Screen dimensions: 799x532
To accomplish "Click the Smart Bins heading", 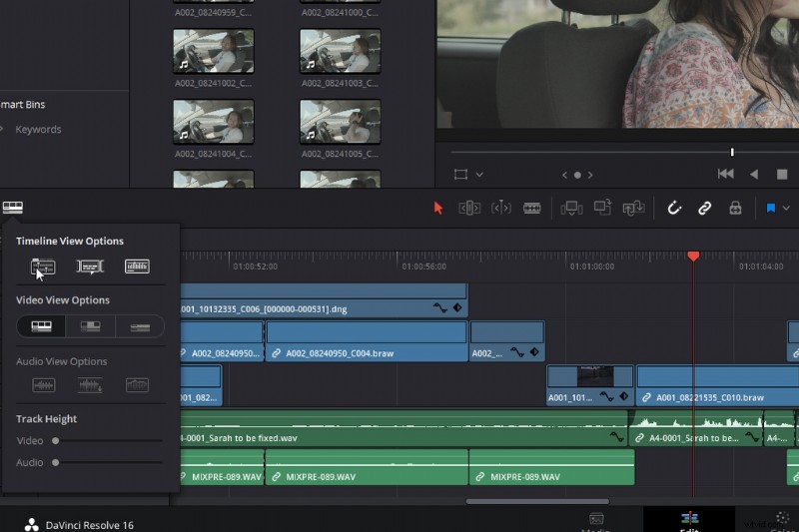I will point(22,105).
